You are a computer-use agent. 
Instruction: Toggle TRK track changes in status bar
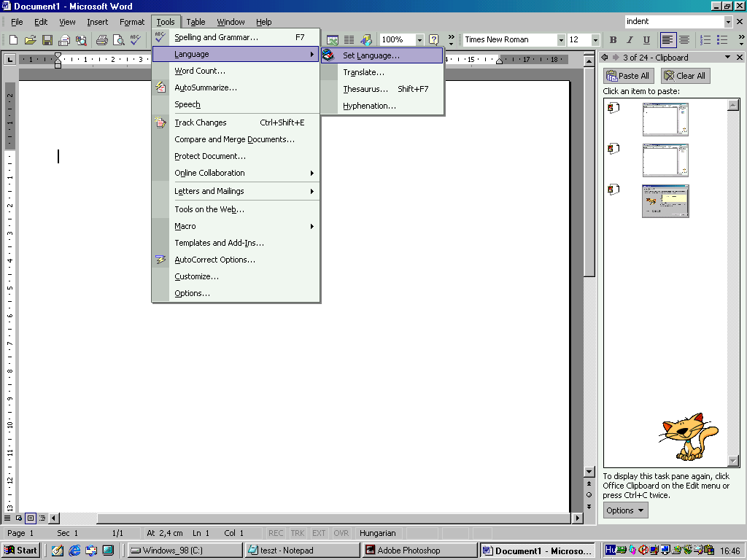point(298,533)
